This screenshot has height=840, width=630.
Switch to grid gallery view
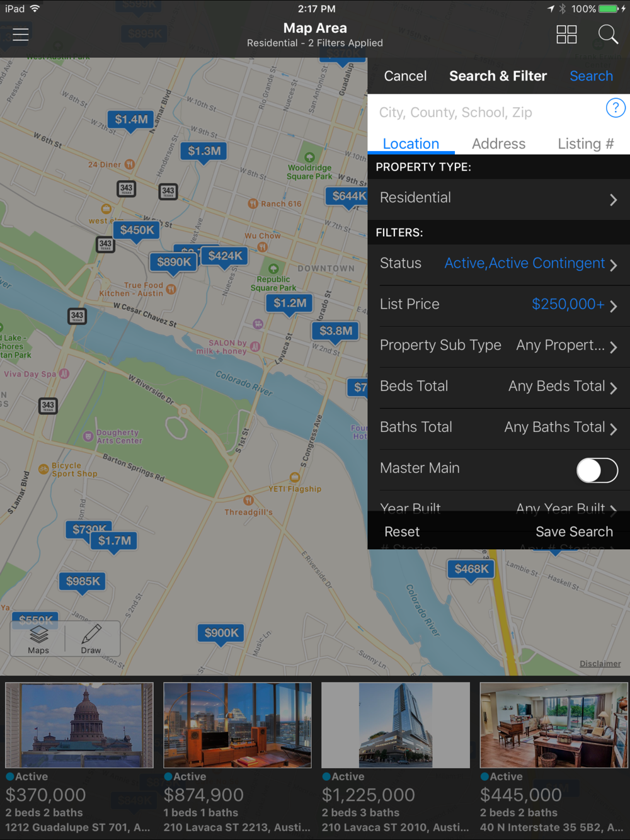(x=566, y=35)
